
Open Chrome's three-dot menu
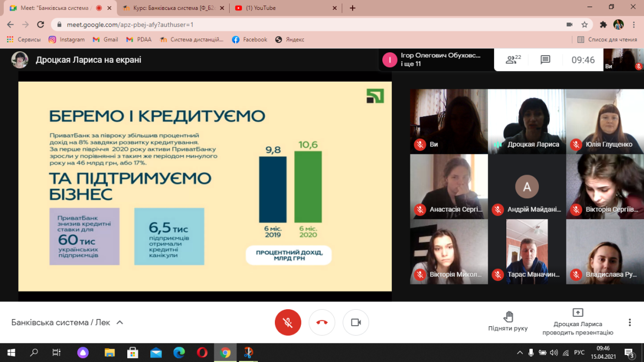point(634,25)
